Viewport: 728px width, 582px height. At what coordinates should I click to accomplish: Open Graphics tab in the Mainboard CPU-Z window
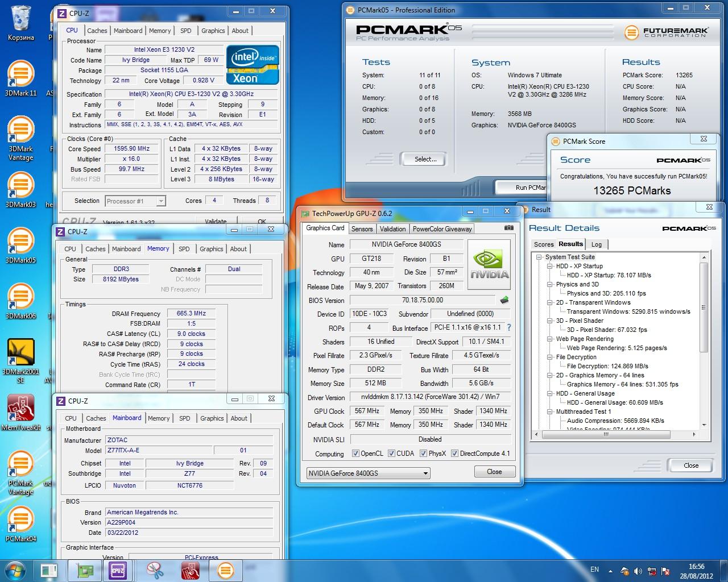(x=212, y=418)
